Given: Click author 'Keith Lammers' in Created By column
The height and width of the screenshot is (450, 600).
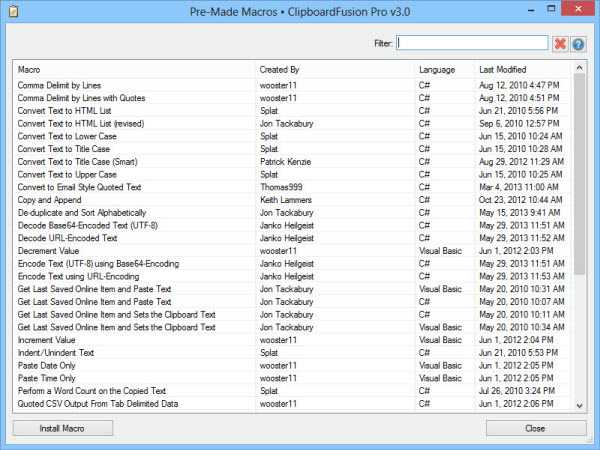Looking at the screenshot, I should tap(286, 200).
